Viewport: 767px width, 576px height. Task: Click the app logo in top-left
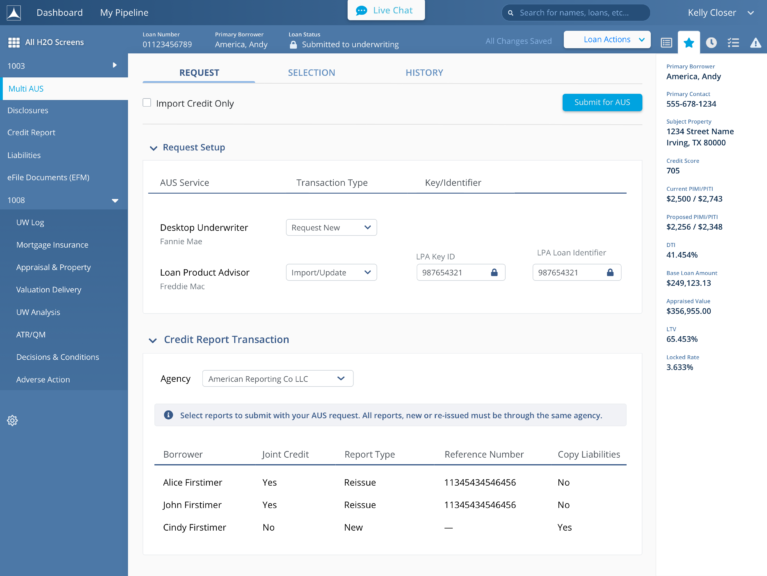tap(13, 13)
